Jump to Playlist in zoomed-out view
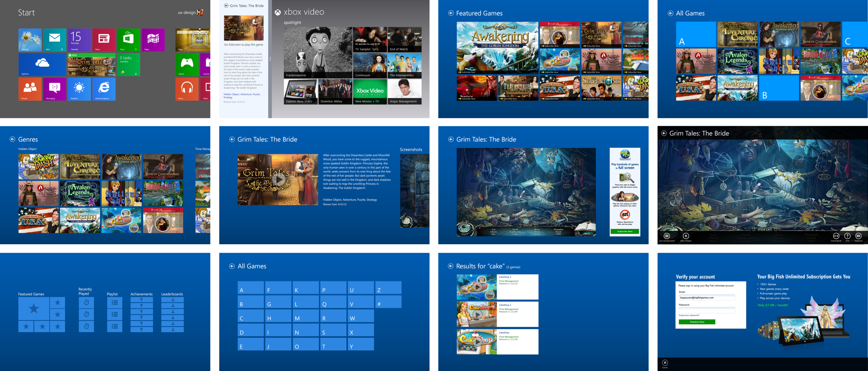The width and height of the screenshot is (868, 371). pos(115,314)
